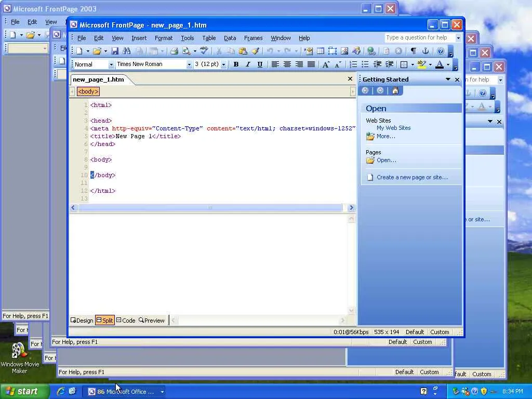
Task: Open the Insert menu
Action: pyautogui.click(x=139, y=38)
